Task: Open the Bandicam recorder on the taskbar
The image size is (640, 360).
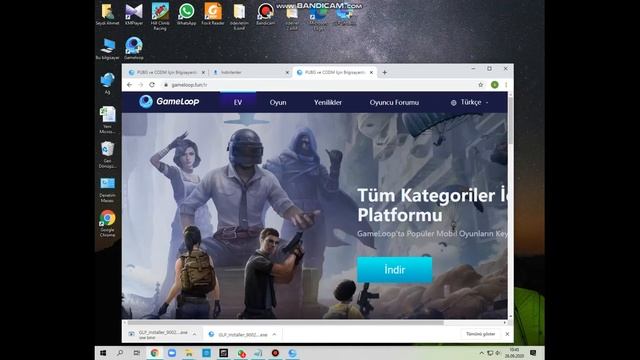Action: click(275, 353)
